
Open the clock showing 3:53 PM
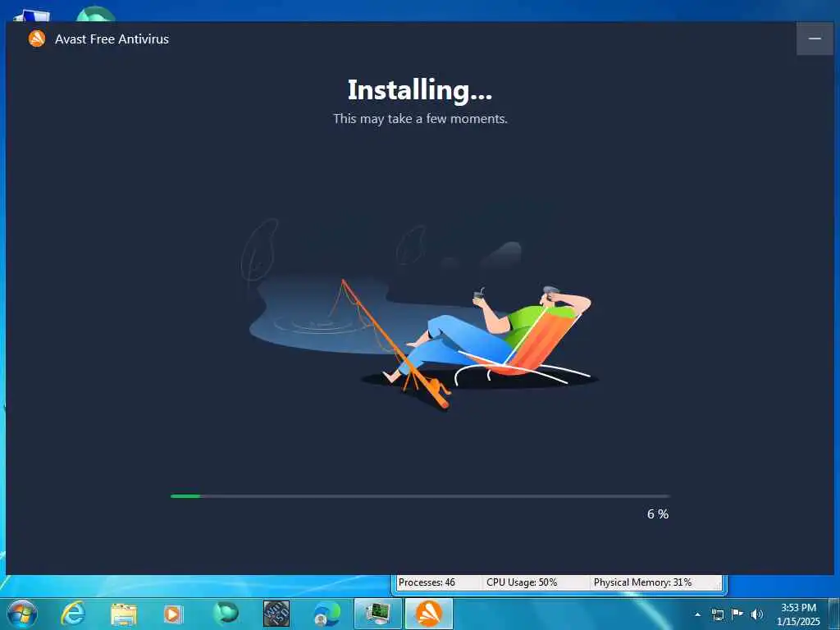click(x=798, y=614)
